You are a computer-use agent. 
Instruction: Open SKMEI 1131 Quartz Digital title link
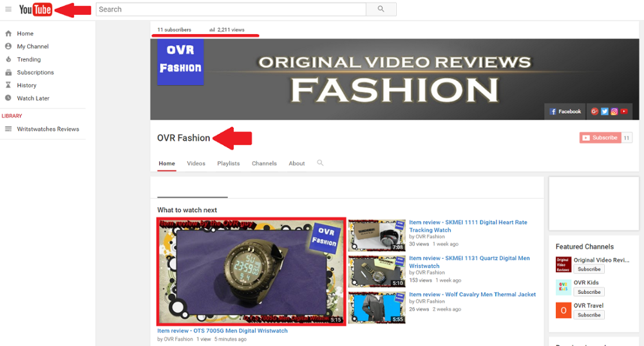point(469,262)
